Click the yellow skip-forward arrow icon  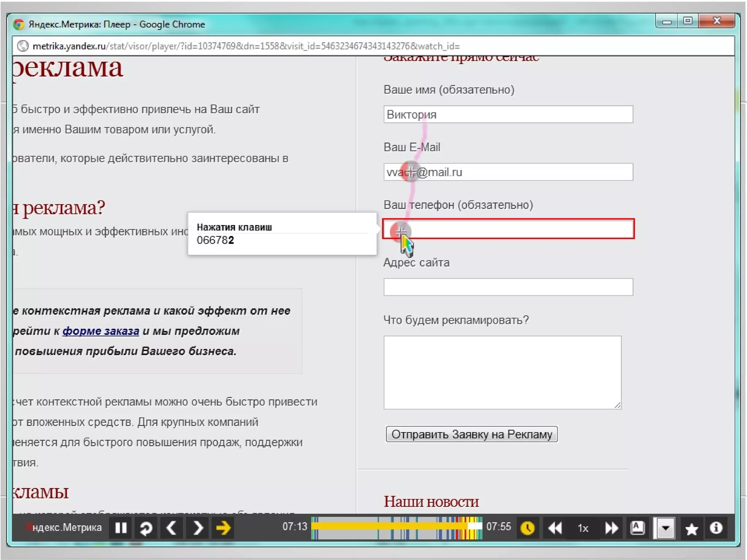[x=223, y=528]
